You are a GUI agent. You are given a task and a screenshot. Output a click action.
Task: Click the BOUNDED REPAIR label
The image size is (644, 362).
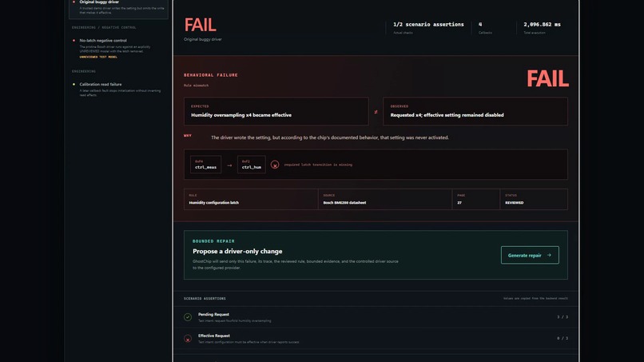[213, 241]
